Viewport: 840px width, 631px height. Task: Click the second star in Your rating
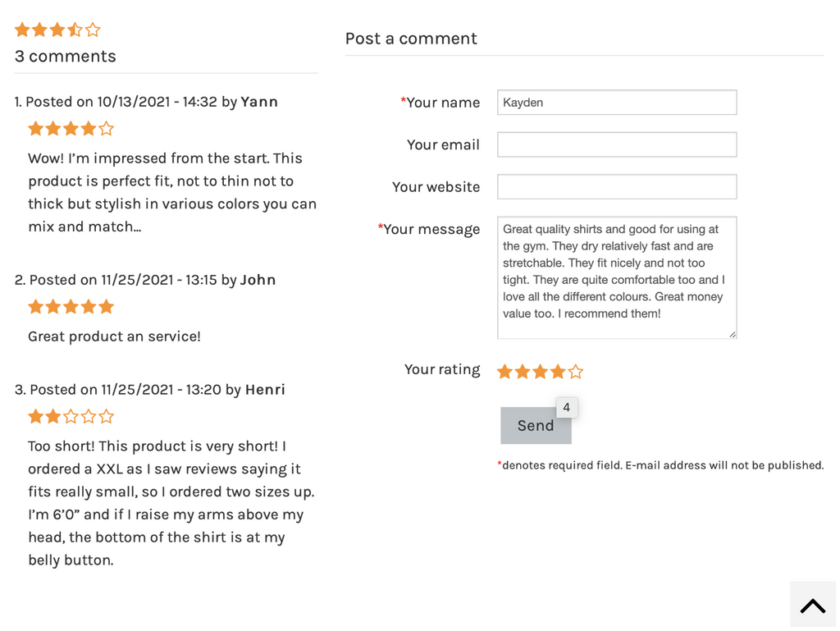click(x=523, y=371)
